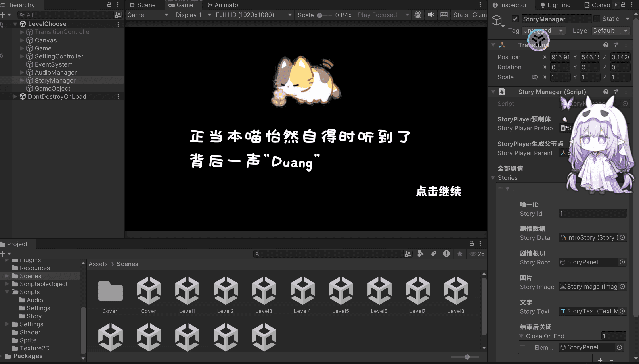The height and width of the screenshot is (364, 639).
Task: Open the Tag dropdown
Action: [543, 31]
